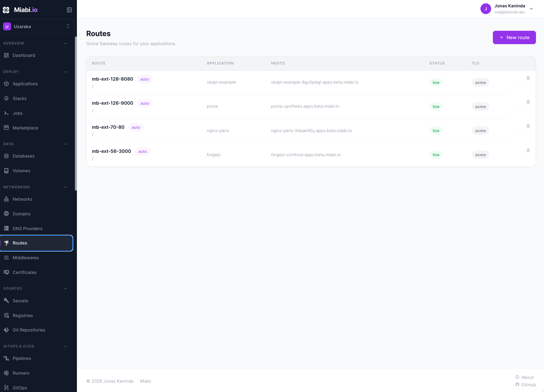Open DNS Providers via its server icon
544x392 pixels.
click(x=6, y=228)
